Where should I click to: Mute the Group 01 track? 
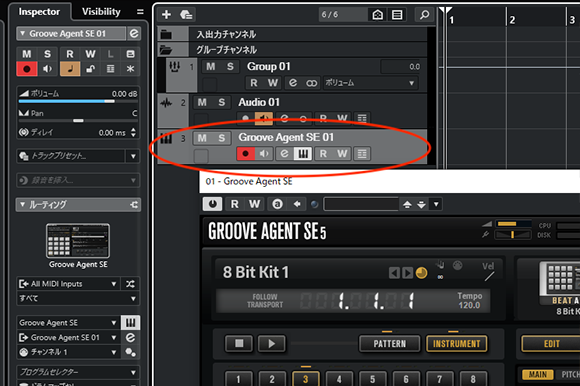tap(211, 67)
